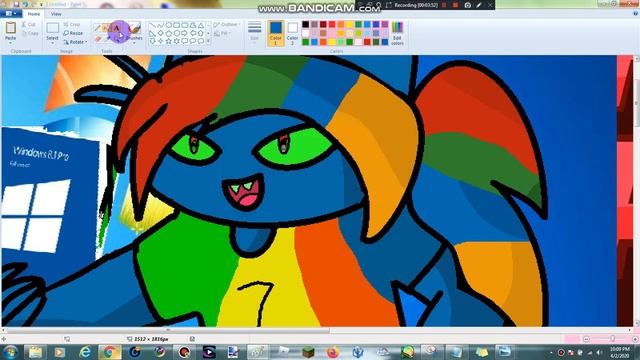Viewport: 640px width, 360px height.
Task: Pick the bright red palette swatch
Action: [x=332, y=24]
